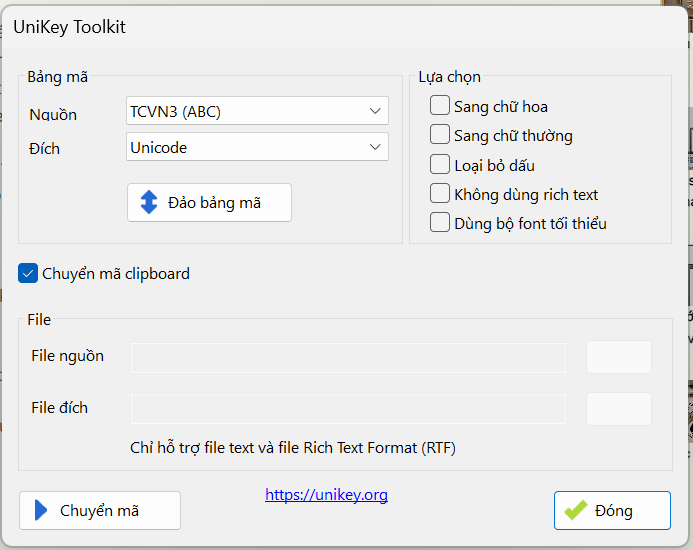693x550 pixels.
Task: Click the browse button beside File đích
Action: coord(618,408)
